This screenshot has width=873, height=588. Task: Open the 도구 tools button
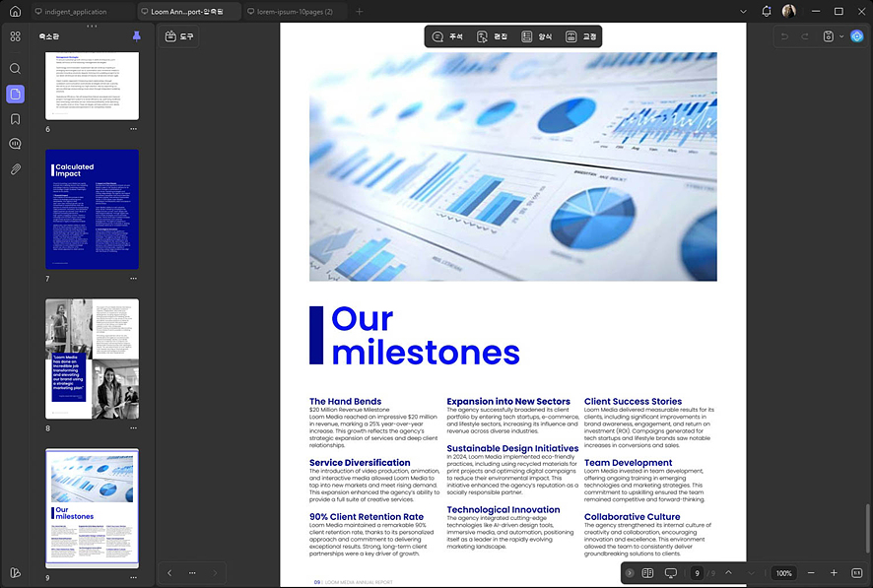tap(179, 36)
